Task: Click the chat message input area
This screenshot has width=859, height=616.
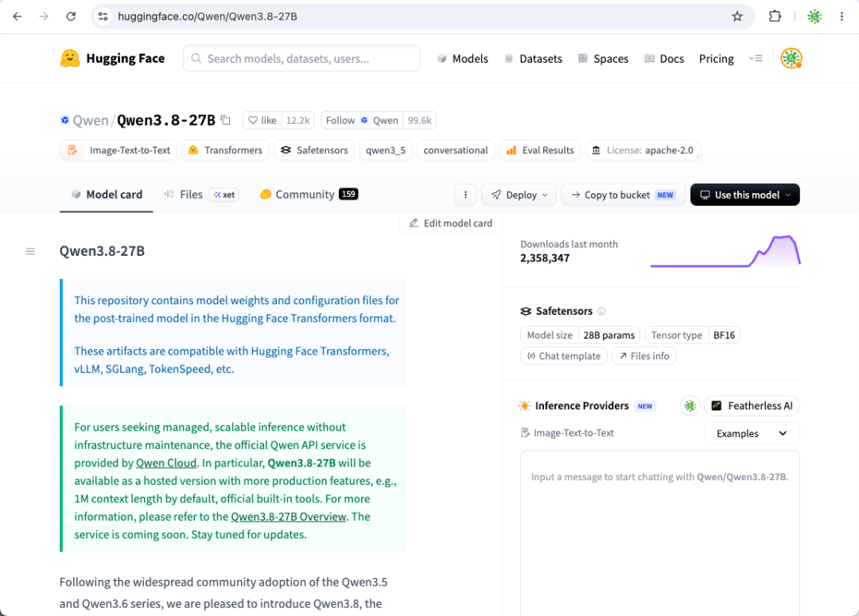Action: pos(659,534)
